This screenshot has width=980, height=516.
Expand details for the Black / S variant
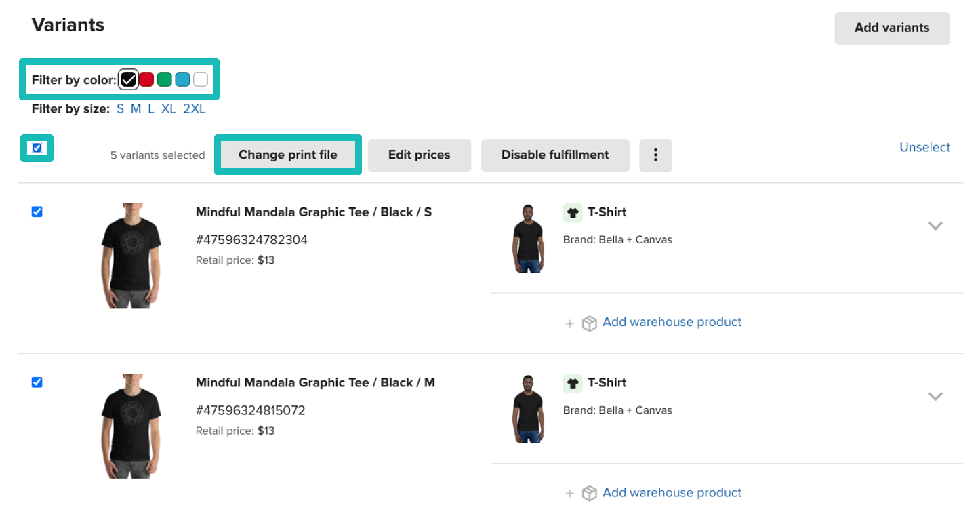point(935,226)
